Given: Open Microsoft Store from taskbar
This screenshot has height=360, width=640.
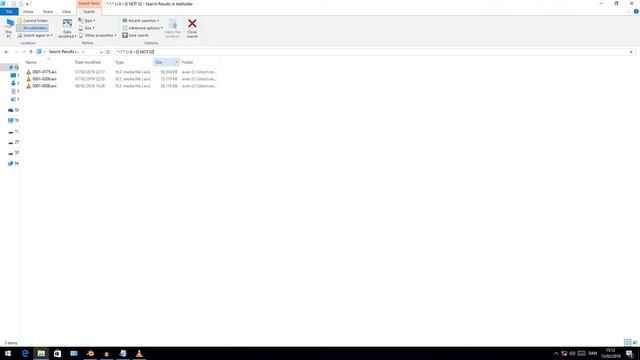Looking at the screenshot, I should coord(58,353).
